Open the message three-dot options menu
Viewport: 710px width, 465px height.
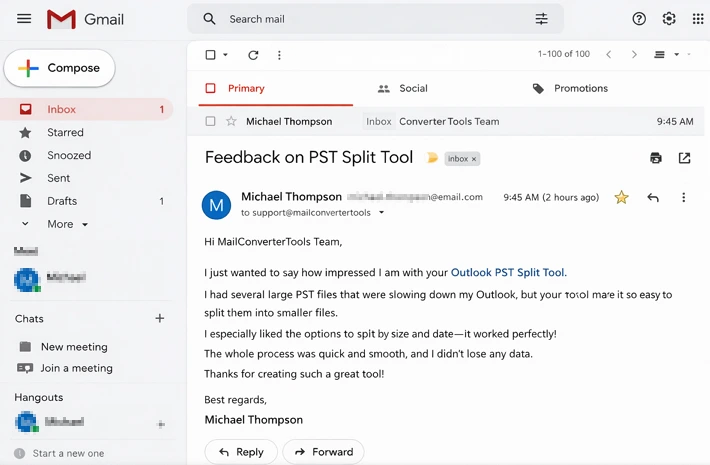point(683,197)
